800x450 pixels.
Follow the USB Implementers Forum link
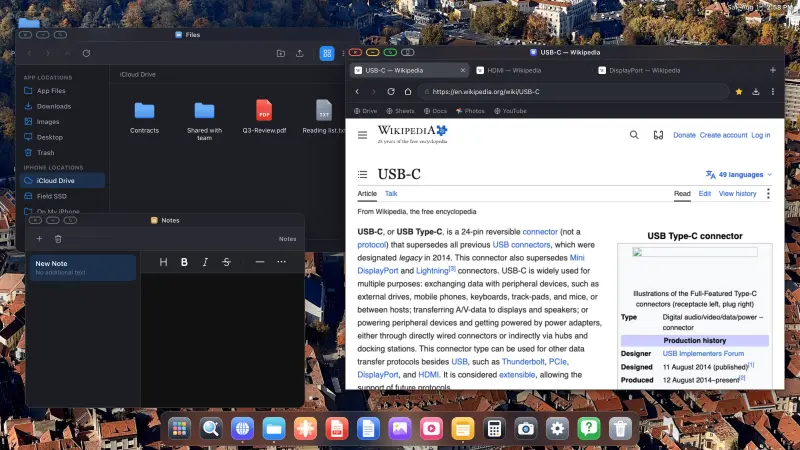(703, 354)
